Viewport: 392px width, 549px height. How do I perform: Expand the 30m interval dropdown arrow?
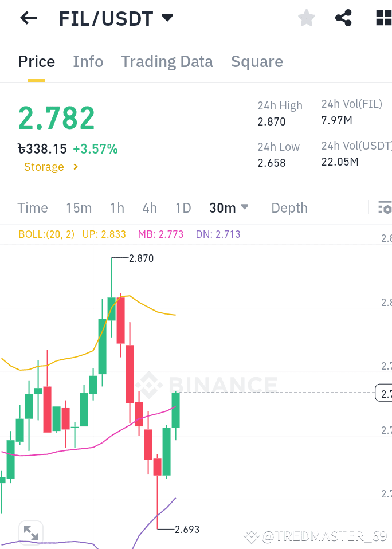click(x=245, y=207)
